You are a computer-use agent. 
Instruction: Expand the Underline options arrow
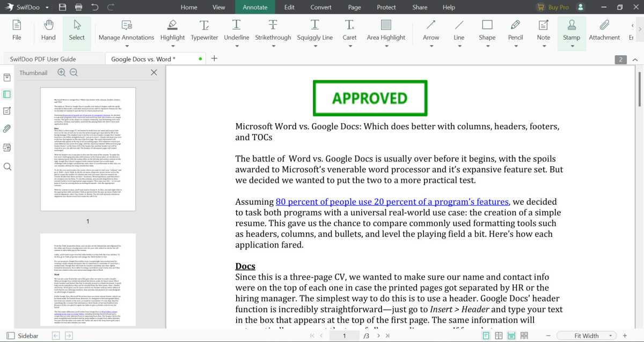point(236,46)
